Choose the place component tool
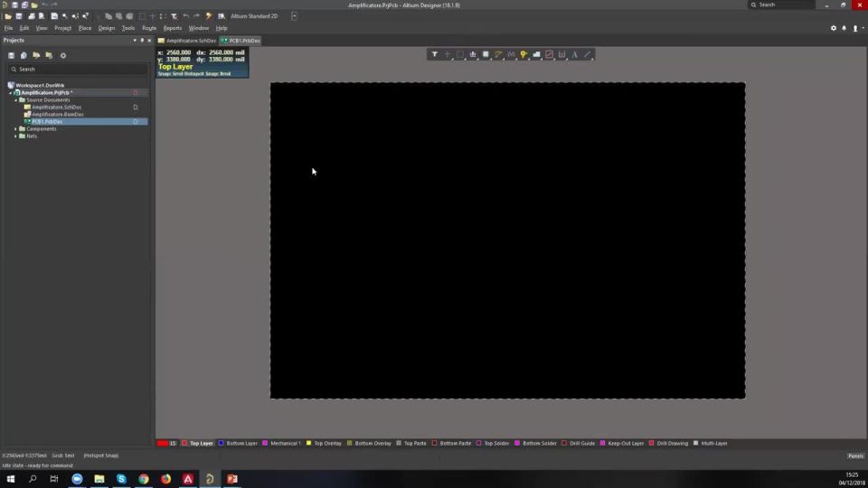Viewport: 868px width, 488px height. [x=486, y=54]
